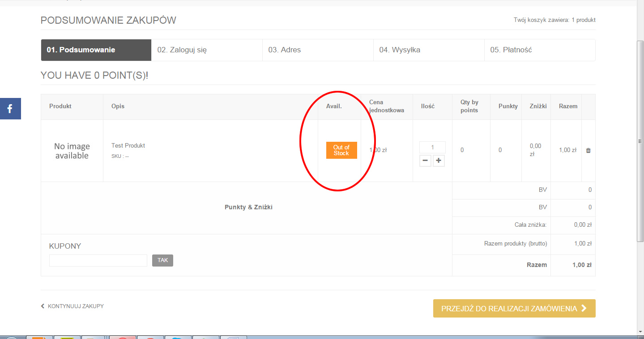Select the 04. Wysyłka tab
The image size is (644, 339).
coord(429,50)
